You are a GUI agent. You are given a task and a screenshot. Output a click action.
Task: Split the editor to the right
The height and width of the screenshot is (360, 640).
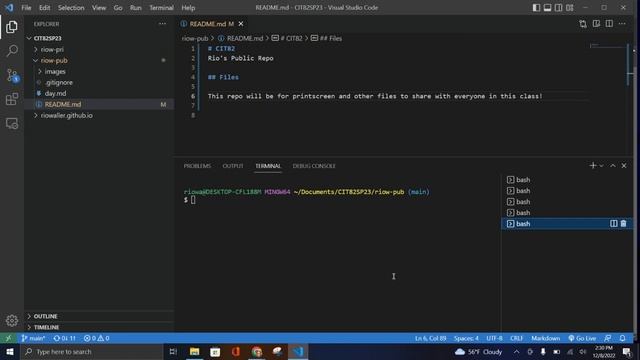coord(609,24)
